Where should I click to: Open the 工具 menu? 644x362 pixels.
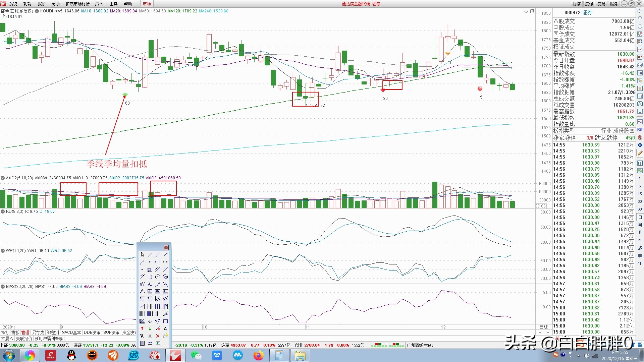pyautogui.click(x=113, y=4)
